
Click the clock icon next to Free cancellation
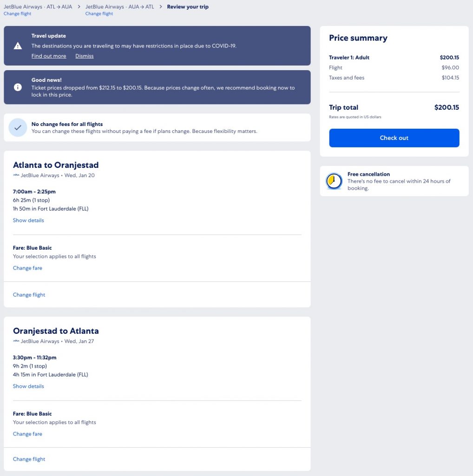tap(334, 181)
